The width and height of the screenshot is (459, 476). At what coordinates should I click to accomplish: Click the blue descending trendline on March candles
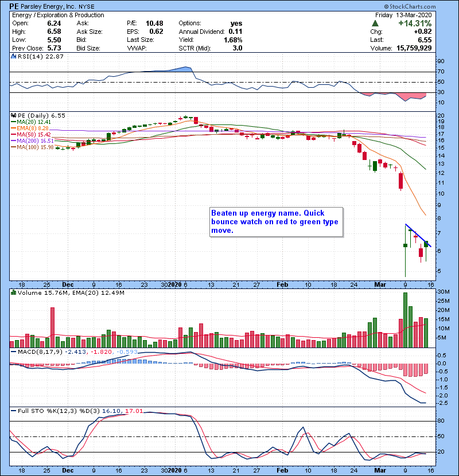tap(418, 236)
